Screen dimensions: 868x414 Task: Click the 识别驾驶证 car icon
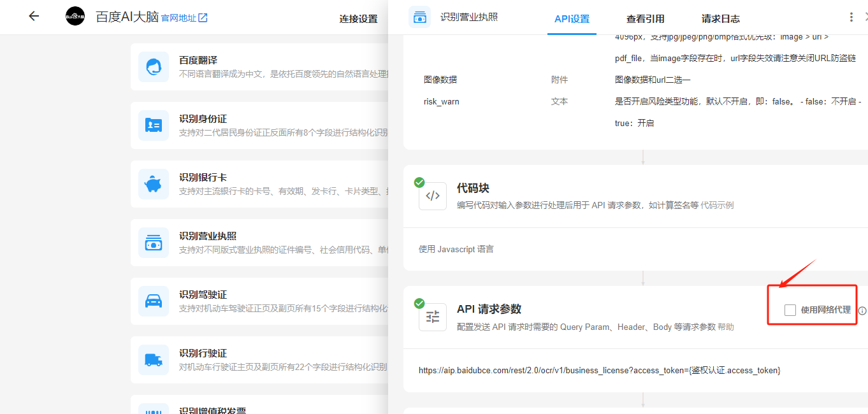point(154,301)
